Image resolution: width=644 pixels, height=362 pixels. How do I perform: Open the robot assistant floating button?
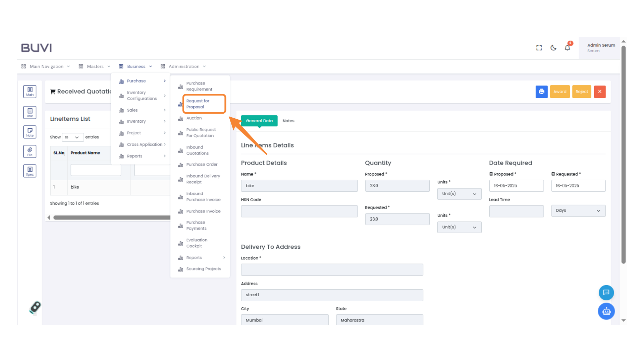click(x=606, y=311)
